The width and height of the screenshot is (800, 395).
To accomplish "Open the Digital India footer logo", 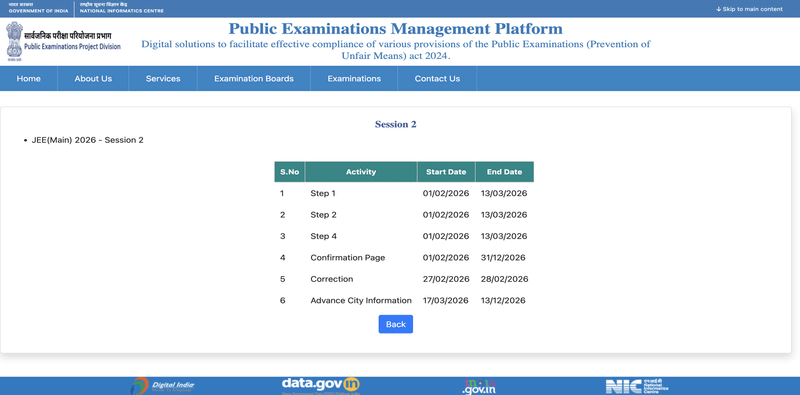I will pos(163,386).
